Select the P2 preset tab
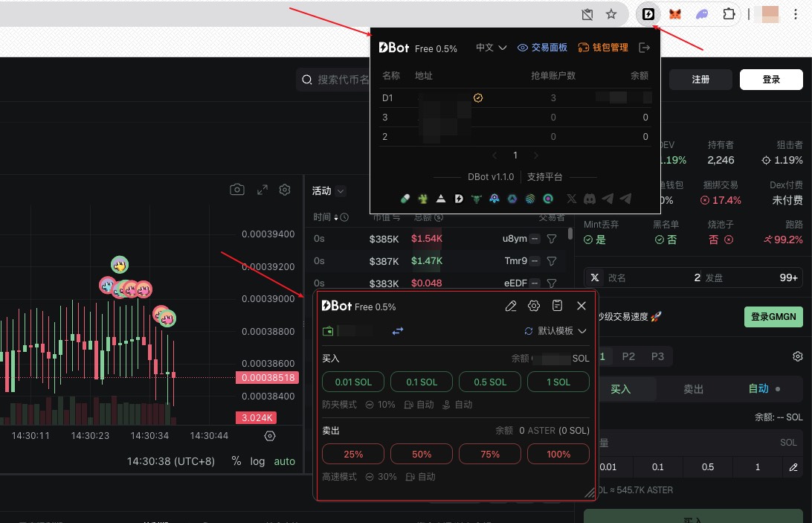Viewport: 812px width, 523px height. [x=628, y=356]
